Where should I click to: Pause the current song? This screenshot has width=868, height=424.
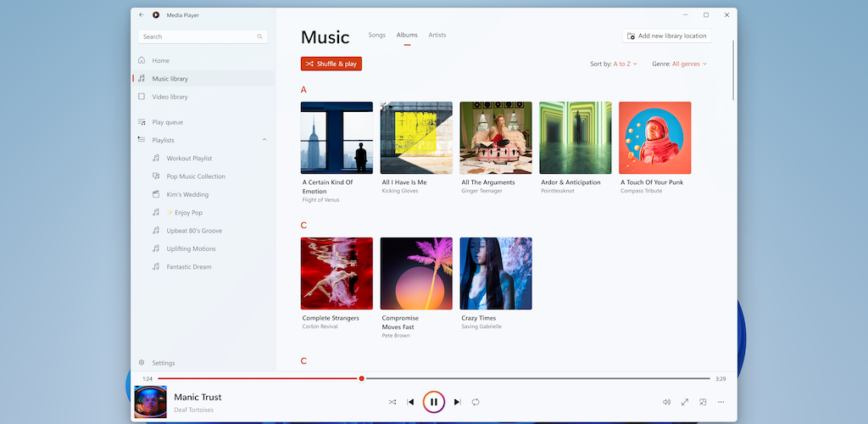pos(433,402)
